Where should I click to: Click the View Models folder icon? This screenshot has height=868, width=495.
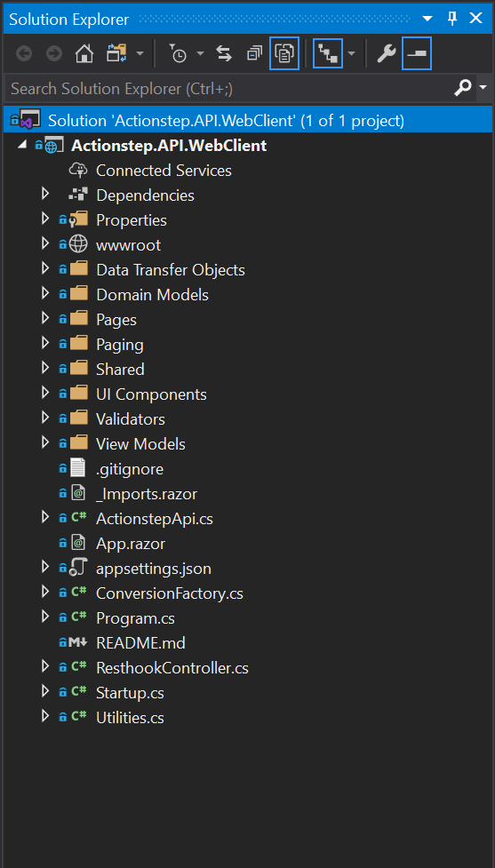pyautogui.click(x=78, y=444)
